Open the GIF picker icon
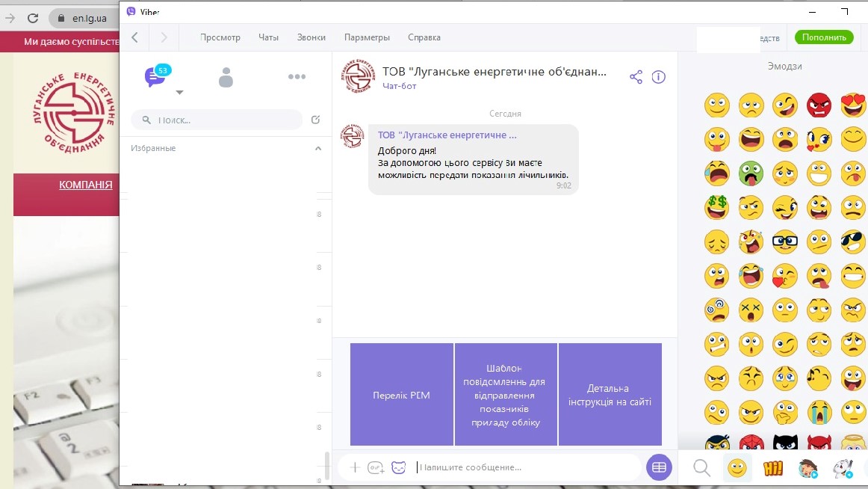868x489 pixels. pyautogui.click(x=376, y=467)
